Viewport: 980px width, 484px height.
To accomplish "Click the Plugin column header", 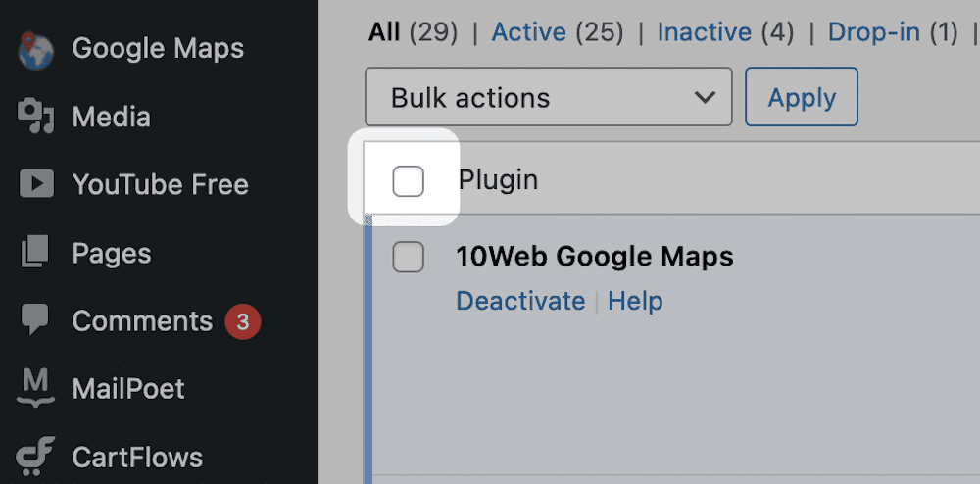I will pos(498,180).
